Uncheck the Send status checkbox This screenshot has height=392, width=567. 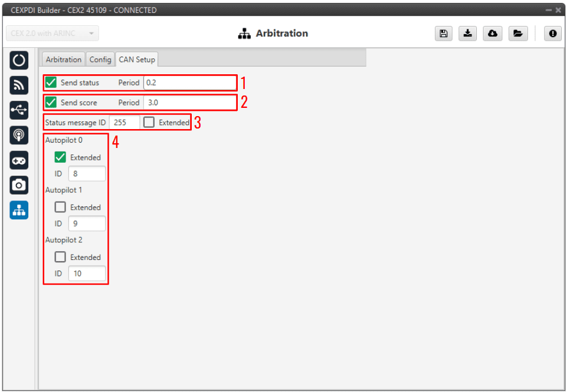51,83
